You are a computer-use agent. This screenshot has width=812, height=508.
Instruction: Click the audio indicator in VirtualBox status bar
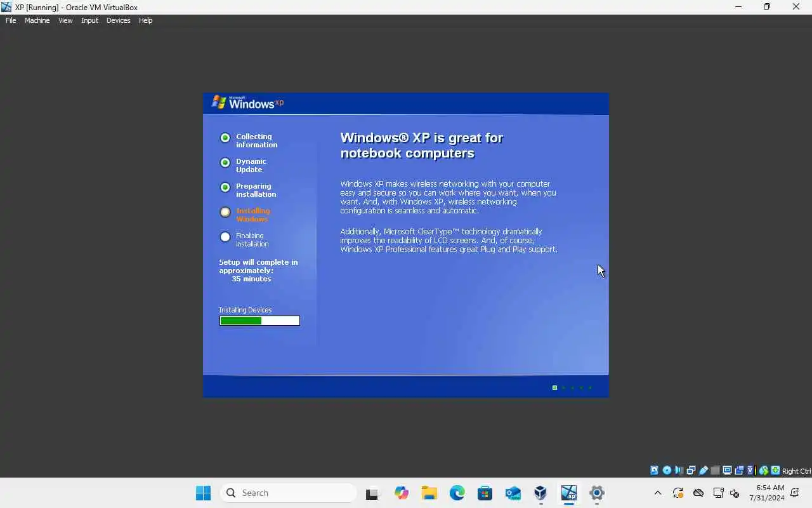[x=679, y=471]
